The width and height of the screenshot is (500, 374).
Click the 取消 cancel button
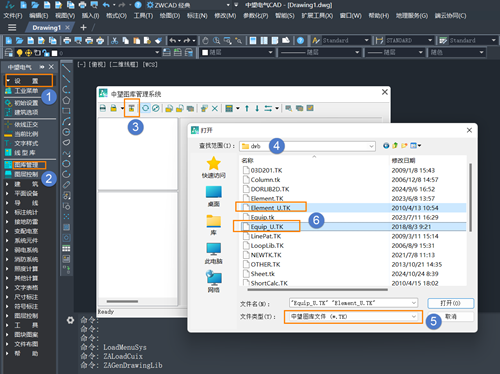pyautogui.click(x=450, y=317)
